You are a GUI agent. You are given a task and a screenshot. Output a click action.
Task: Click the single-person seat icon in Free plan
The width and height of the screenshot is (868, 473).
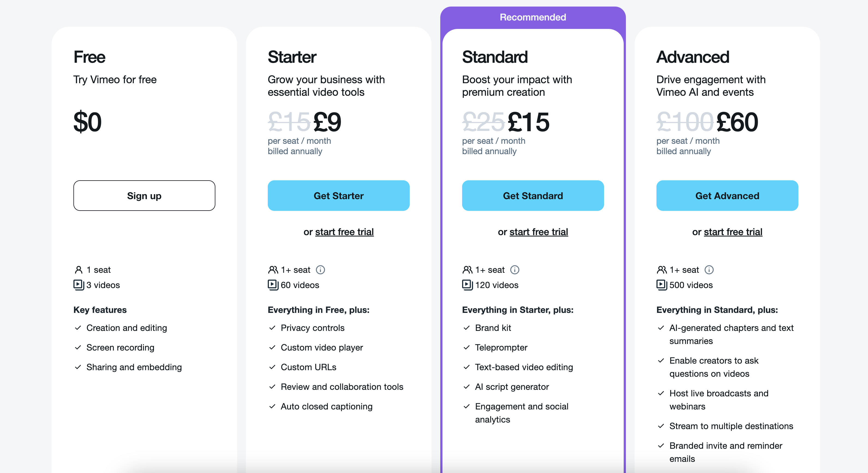pos(79,270)
